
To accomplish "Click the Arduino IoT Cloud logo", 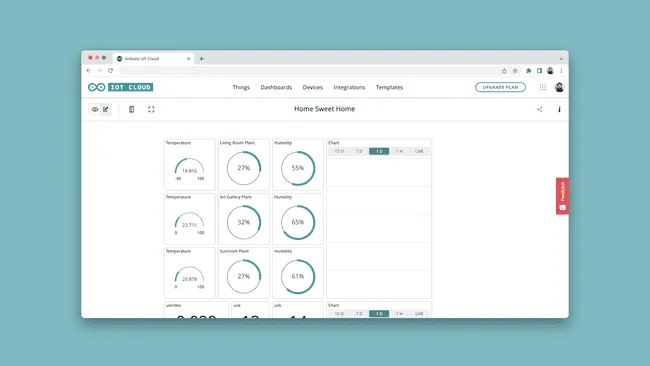I will tap(120, 87).
